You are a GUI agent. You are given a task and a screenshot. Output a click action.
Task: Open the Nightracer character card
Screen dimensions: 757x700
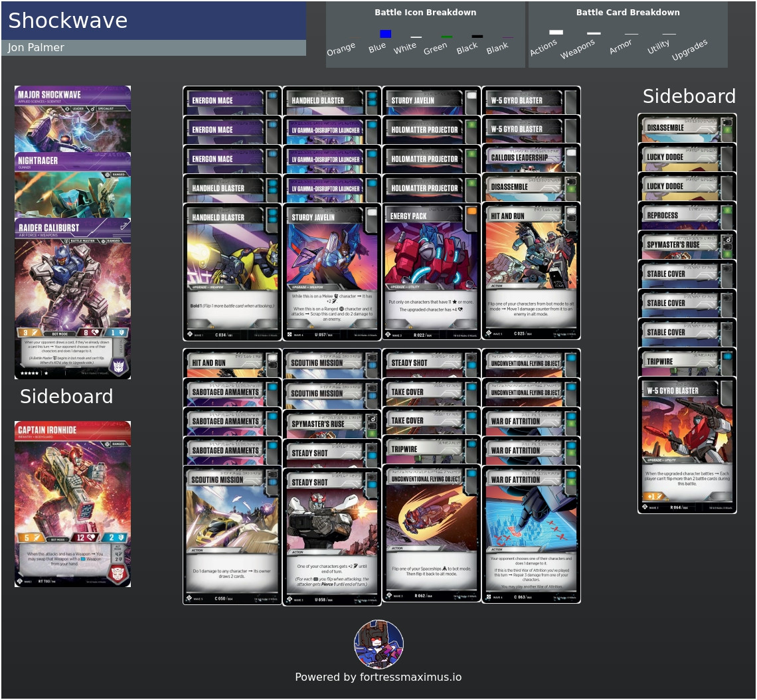pos(72,185)
